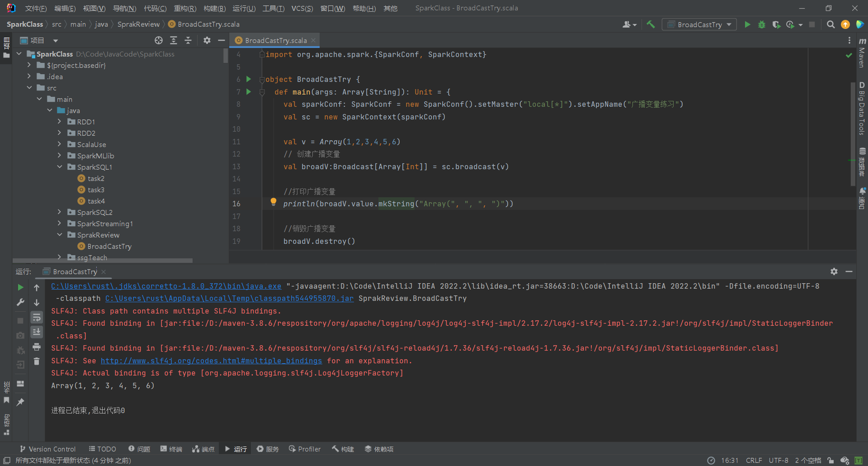Open task3 file in project tree

[x=96, y=190]
